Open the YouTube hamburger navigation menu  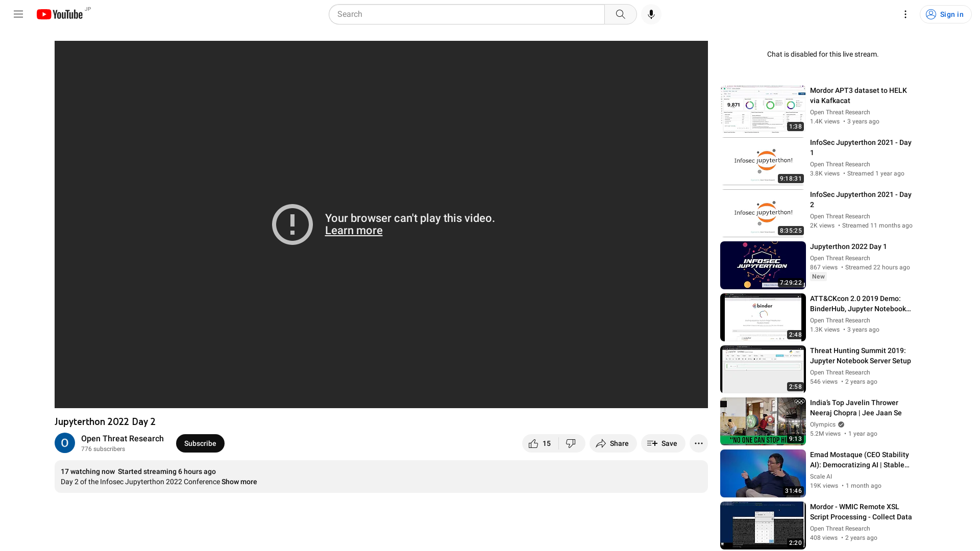pos(18,14)
